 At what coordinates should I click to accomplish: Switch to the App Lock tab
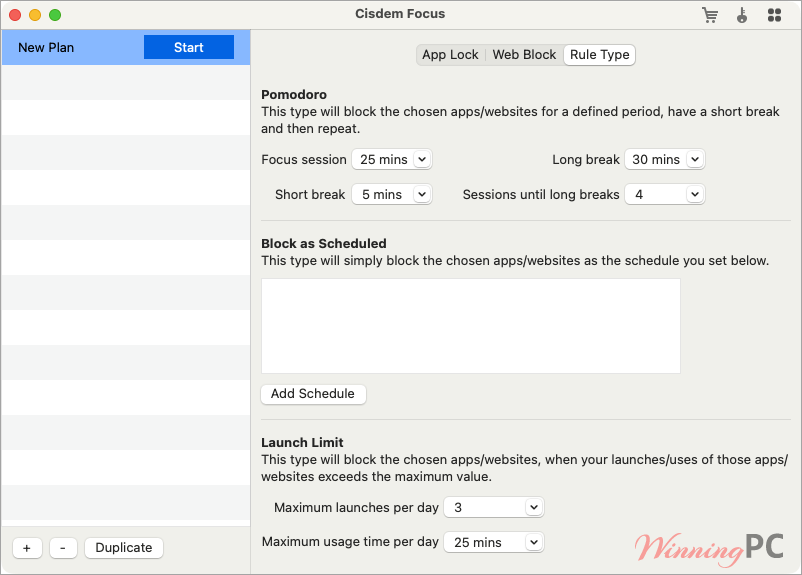450,55
